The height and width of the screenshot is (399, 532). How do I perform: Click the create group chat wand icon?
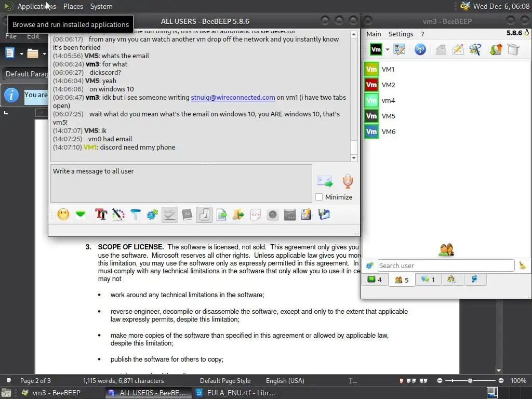(475, 49)
